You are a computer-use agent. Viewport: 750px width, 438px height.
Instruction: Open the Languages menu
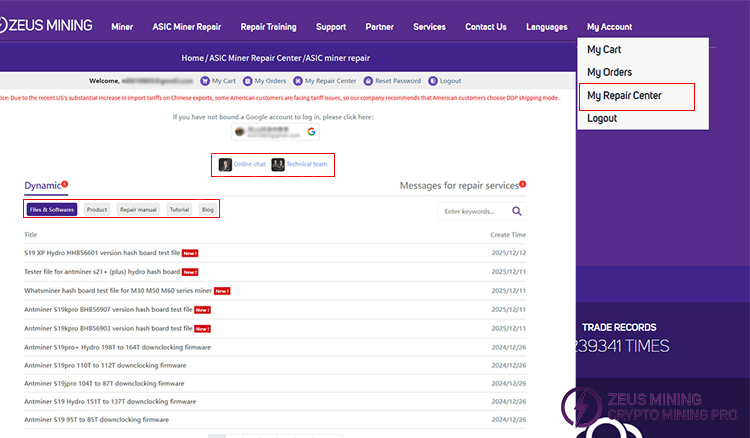[x=547, y=27]
